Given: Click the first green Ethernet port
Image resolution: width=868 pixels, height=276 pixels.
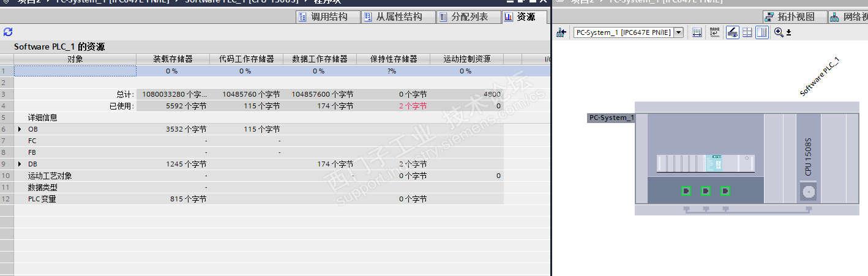Looking at the screenshot, I should 686,191.
